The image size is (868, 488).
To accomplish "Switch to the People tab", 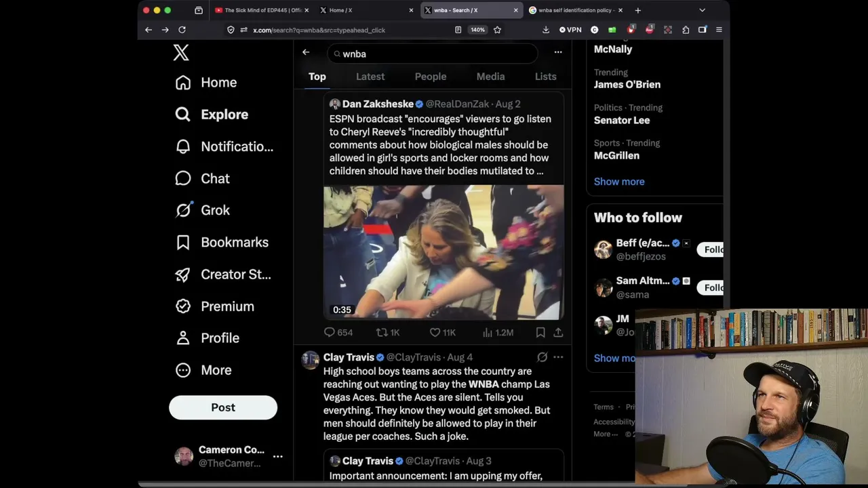I will 431,77.
